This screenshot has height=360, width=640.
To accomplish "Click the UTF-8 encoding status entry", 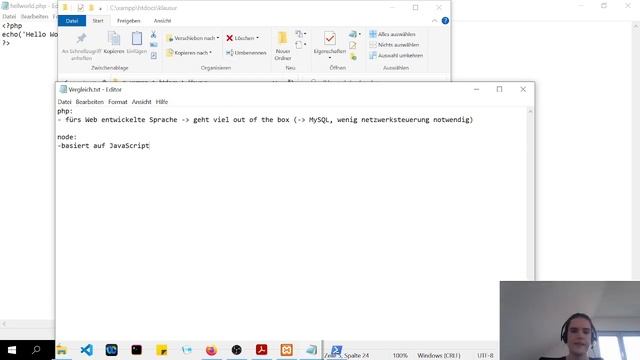I will coord(485,356).
